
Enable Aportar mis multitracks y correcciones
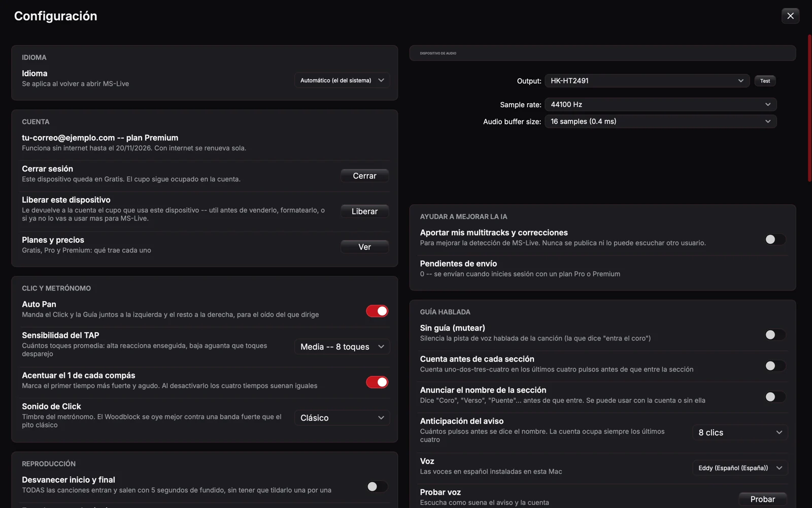pyautogui.click(x=775, y=239)
